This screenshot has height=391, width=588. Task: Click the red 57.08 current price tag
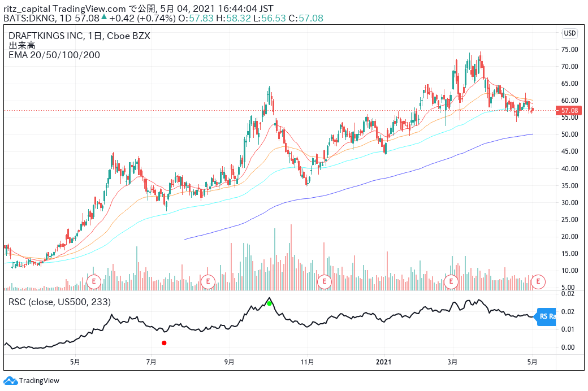[x=569, y=111]
